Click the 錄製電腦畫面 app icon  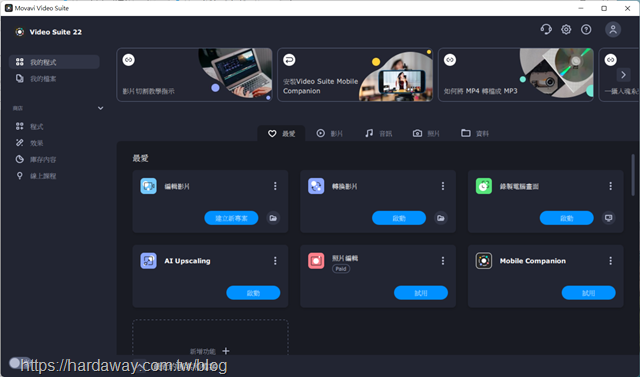pos(484,186)
